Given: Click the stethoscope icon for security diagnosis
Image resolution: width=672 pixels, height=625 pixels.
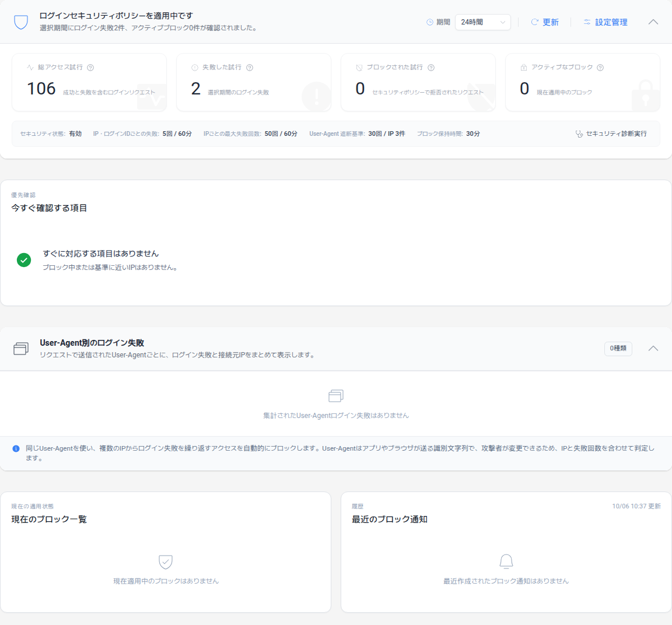Looking at the screenshot, I should [x=579, y=134].
